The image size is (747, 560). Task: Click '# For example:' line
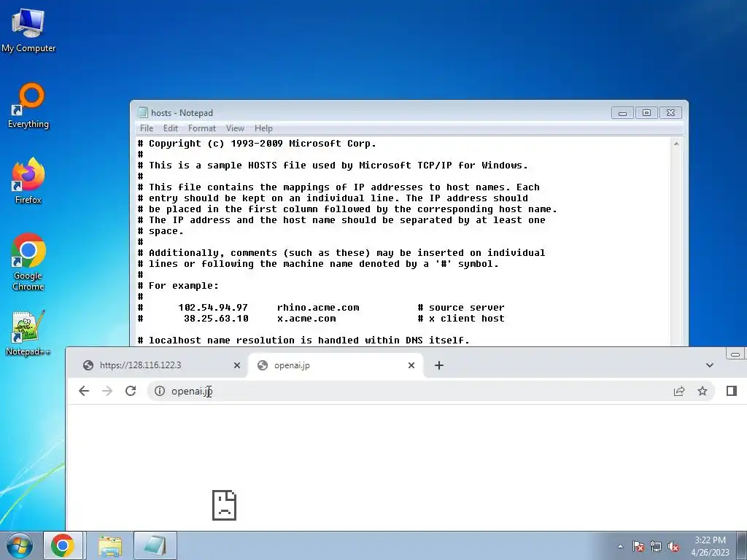[178, 286]
